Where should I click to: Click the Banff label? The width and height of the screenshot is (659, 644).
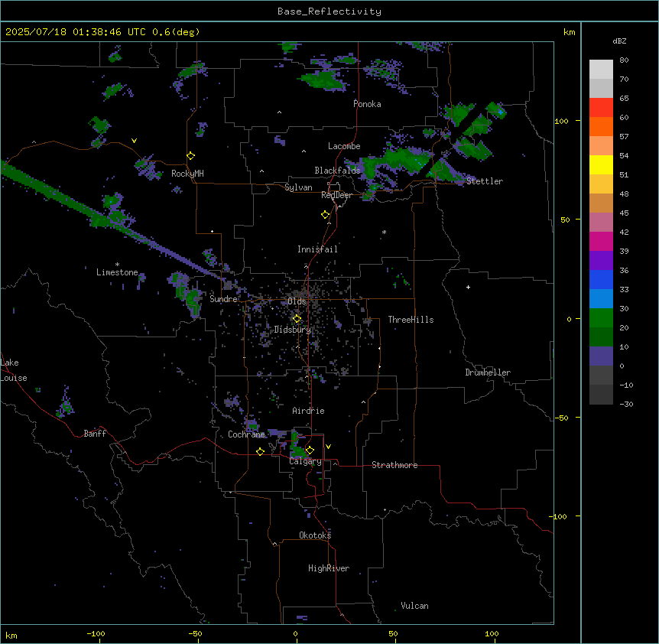95,434
